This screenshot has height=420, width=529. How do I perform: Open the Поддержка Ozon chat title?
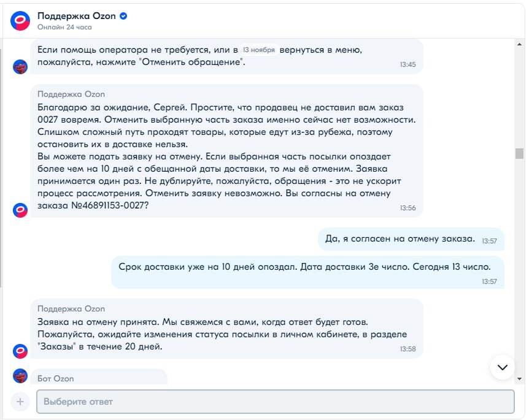77,16
